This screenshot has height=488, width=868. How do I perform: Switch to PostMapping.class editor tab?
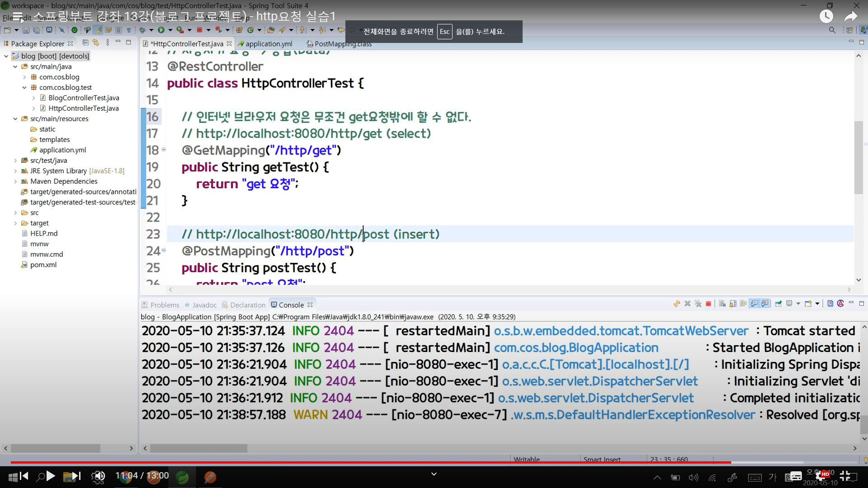pyautogui.click(x=339, y=44)
